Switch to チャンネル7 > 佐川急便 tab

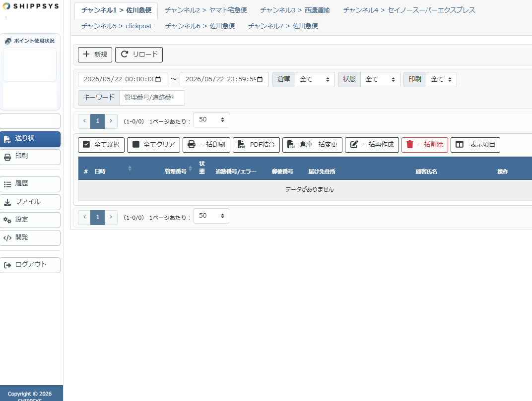[283, 26]
